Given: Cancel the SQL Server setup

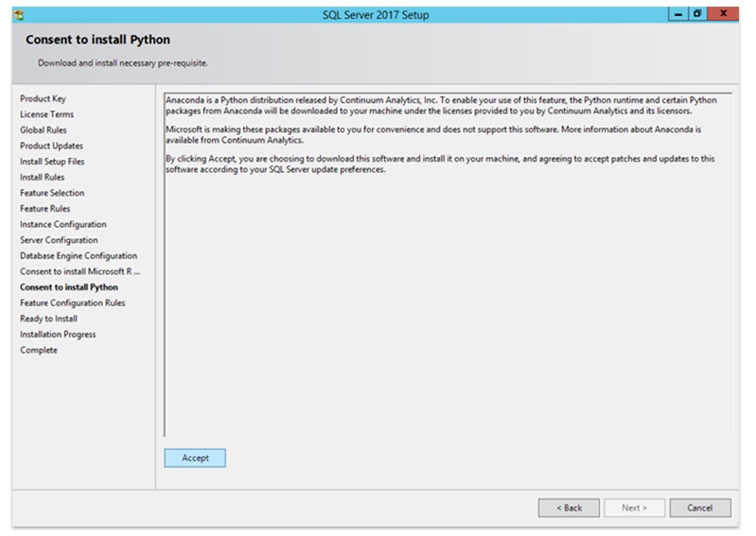Looking at the screenshot, I should [x=700, y=508].
